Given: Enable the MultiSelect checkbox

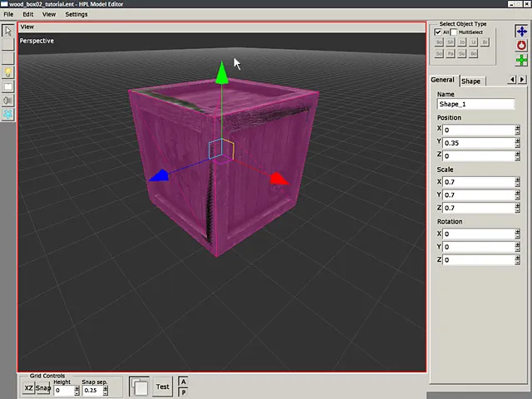Looking at the screenshot, I should click(454, 32).
